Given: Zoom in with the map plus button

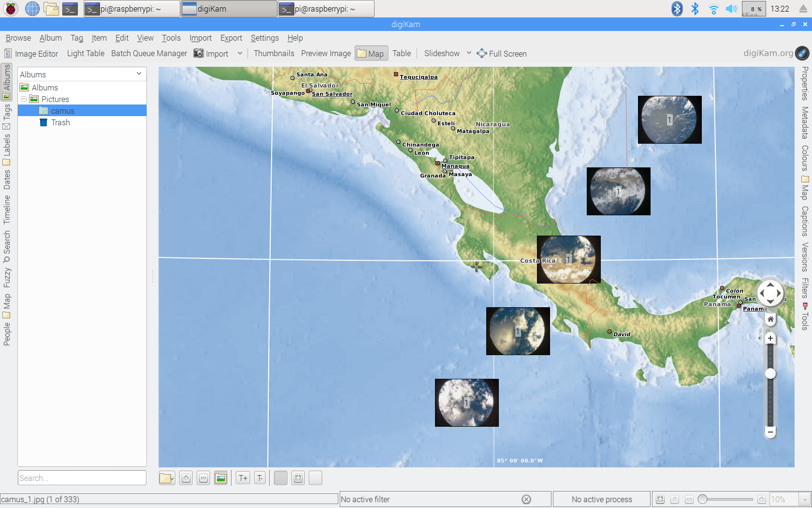Looking at the screenshot, I should (770, 338).
